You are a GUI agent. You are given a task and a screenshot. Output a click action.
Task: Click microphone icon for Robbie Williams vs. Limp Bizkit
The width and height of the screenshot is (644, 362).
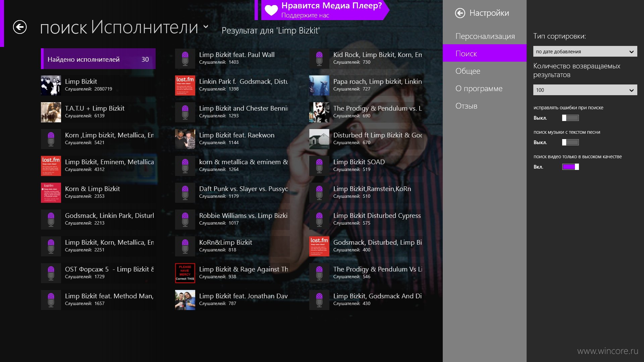185,220
